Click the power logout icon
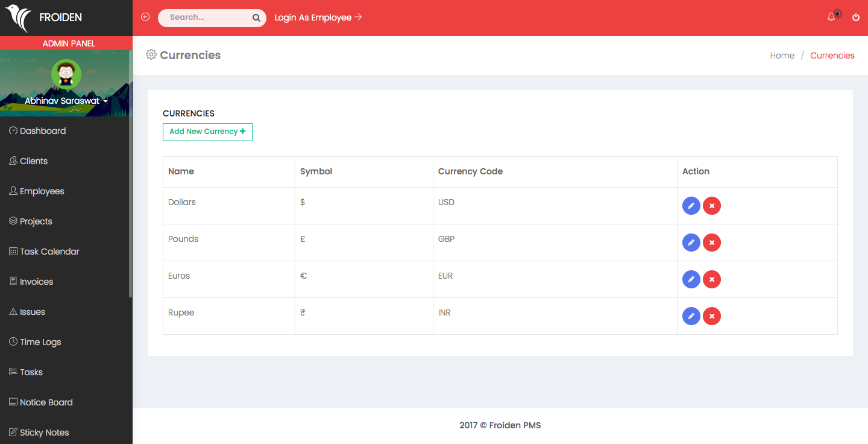The height and width of the screenshot is (444, 868). click(x=855, y=17)
